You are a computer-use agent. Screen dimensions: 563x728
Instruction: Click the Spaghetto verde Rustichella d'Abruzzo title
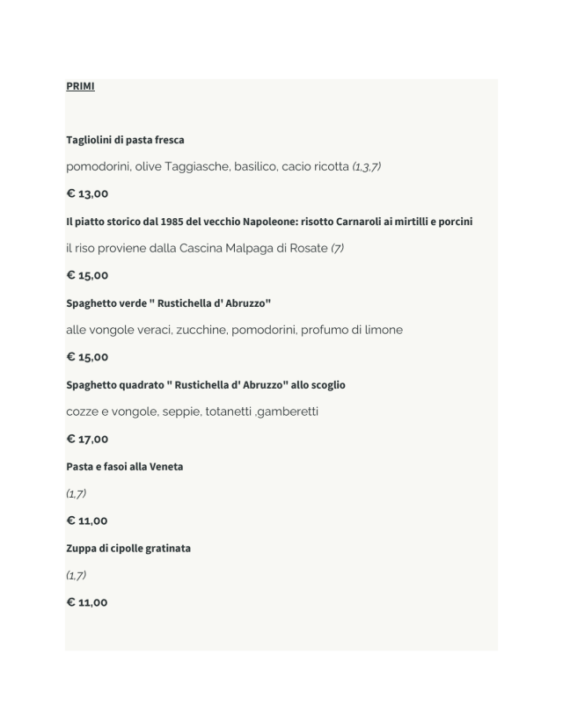click(x=168, y=303)
